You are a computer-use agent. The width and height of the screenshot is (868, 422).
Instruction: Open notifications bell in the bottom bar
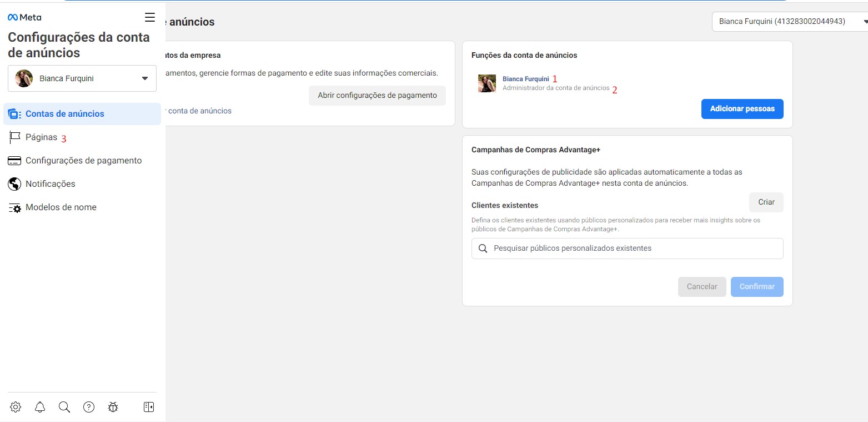pyautogui.click(x=40, y=407)
